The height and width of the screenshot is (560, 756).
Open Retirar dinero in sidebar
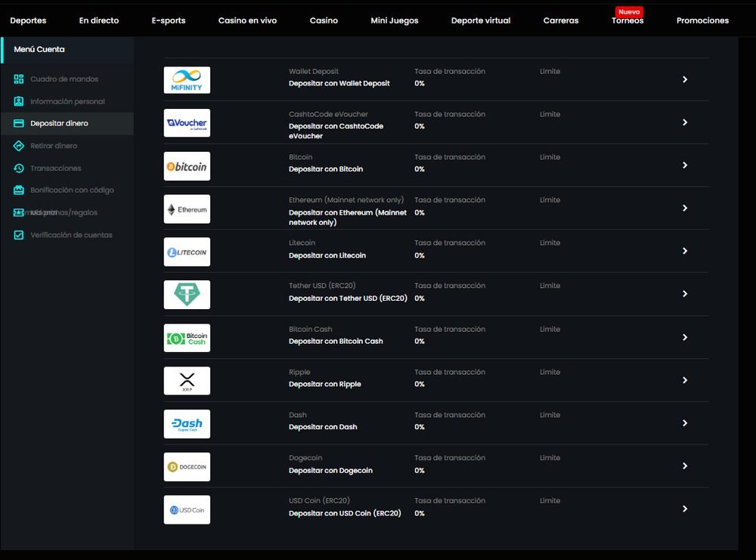(x=54, y=146)
